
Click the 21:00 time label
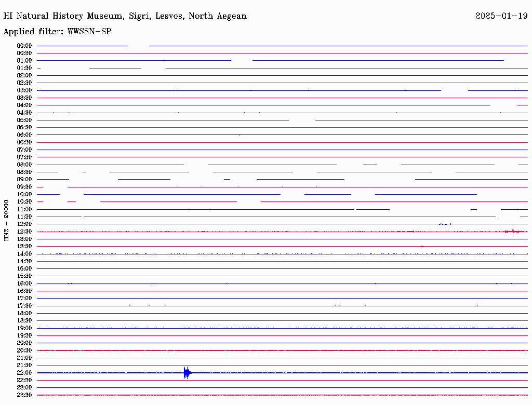point(24,358)
